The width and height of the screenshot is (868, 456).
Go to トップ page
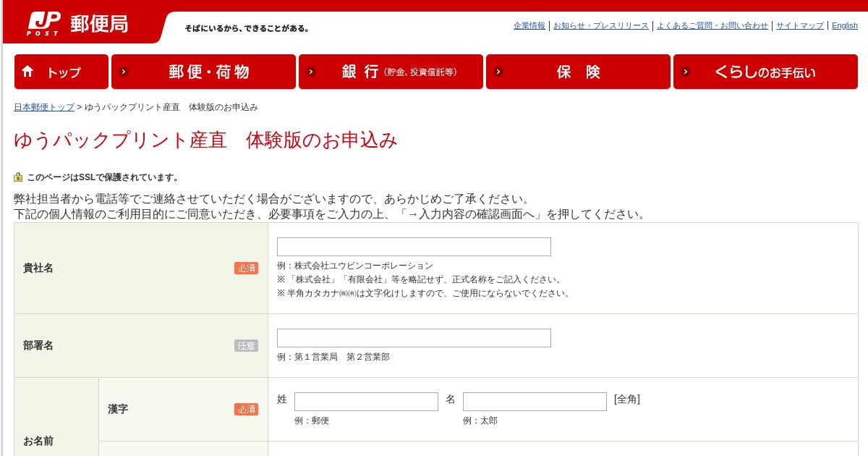[x=61, y=72]
